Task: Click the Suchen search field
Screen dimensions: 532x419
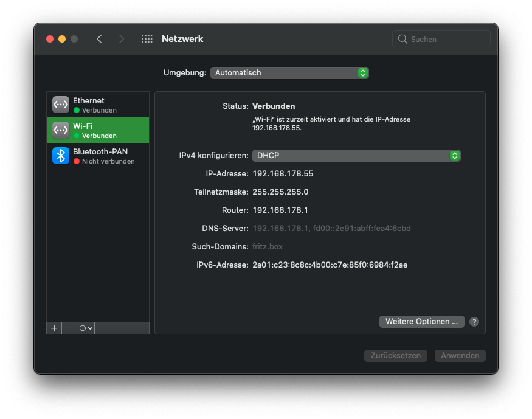Action: pyautogui.click(x=447, y=39)
